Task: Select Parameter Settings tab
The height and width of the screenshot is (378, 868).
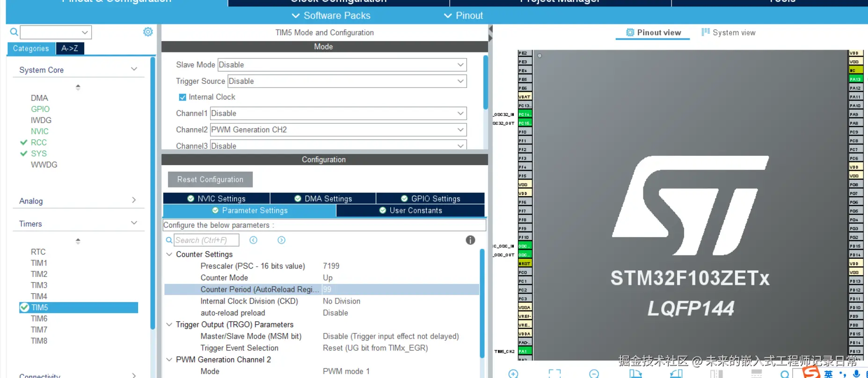Action: click(x=249, y=211)
